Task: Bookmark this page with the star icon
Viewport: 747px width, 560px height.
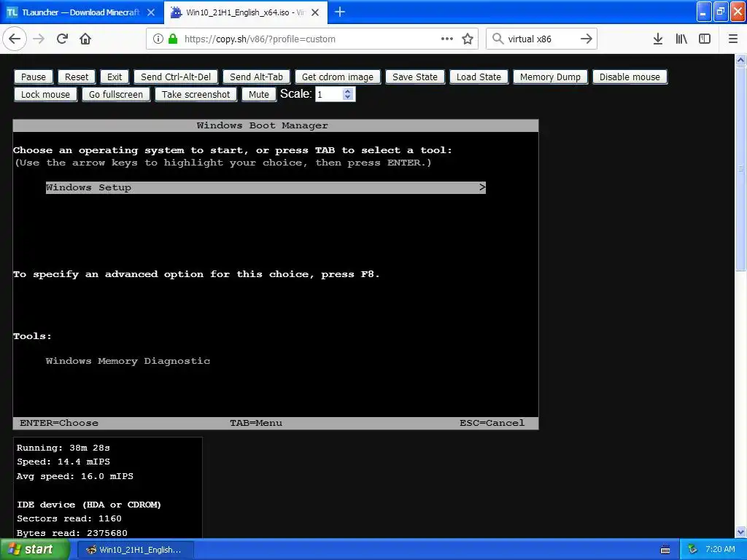Action: pos(468,39)
